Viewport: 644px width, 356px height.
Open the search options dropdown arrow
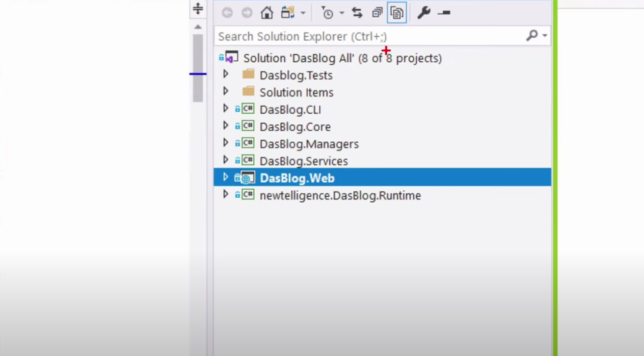tap(545, 36)
